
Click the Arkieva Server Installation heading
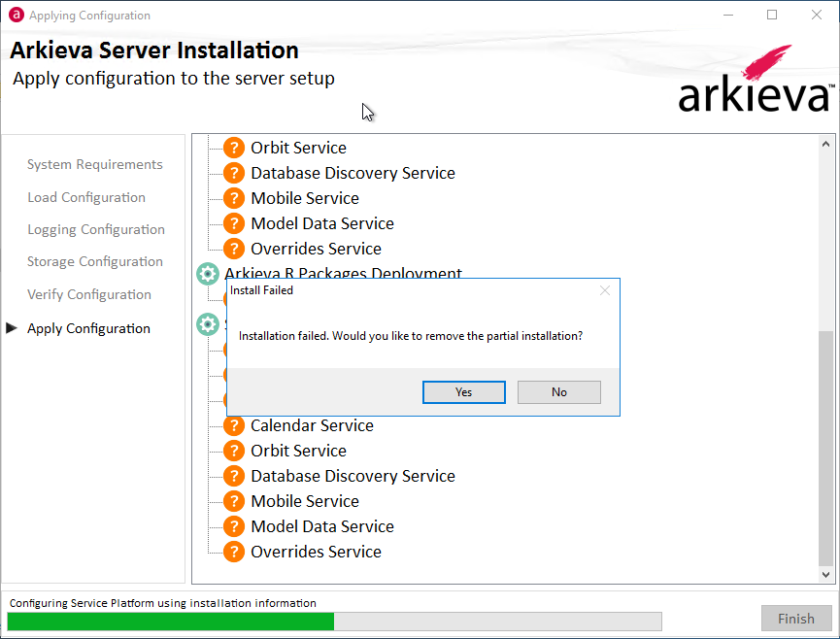[154, 50]
